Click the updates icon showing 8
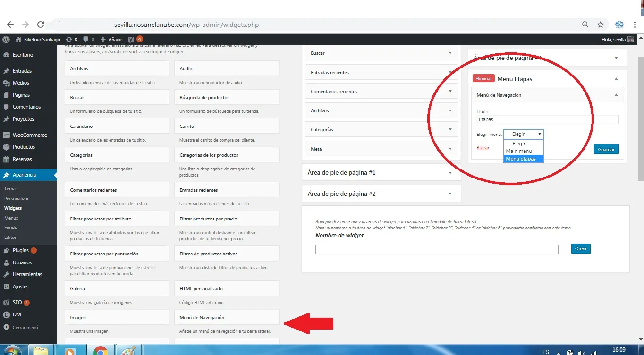644x355 pixels. pyautogui.click(x=72, y=39)
